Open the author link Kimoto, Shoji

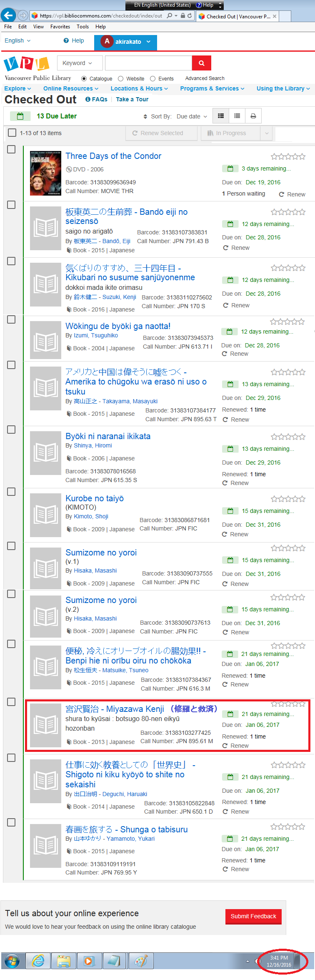(91, 516)
